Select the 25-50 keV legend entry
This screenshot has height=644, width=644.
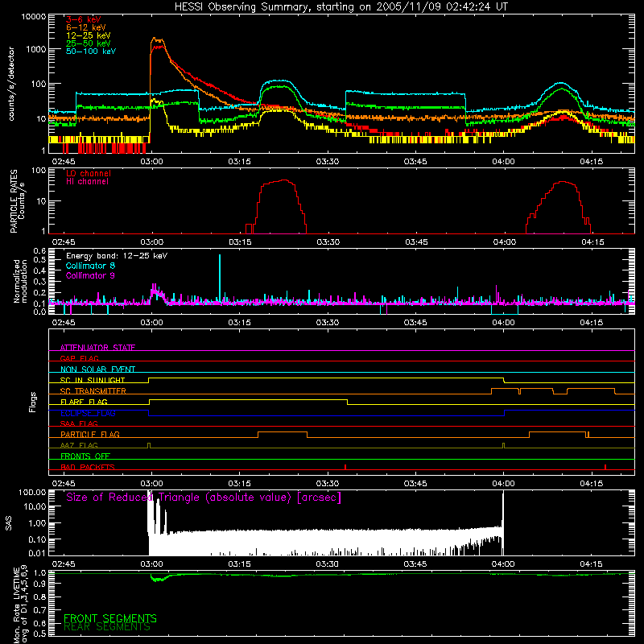point(89,43)
